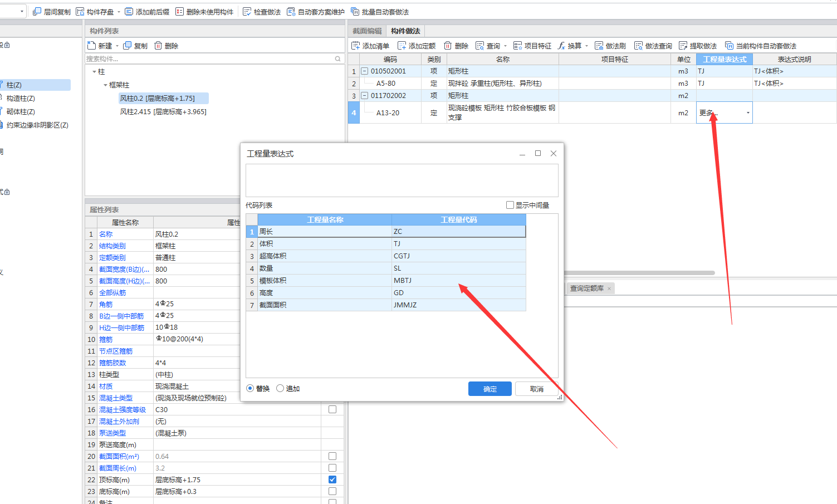The width and height of the screenshot is (837, 504).
Task: Switch to the 截面编辑 tab
Action: 367,31
